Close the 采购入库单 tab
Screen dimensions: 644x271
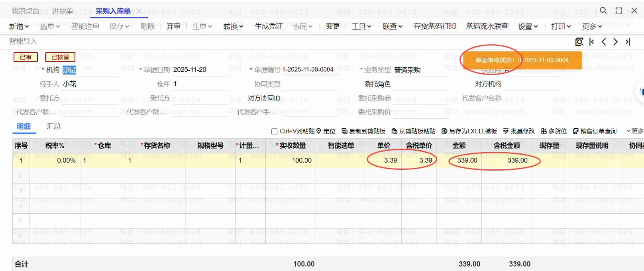pos(139,11)
